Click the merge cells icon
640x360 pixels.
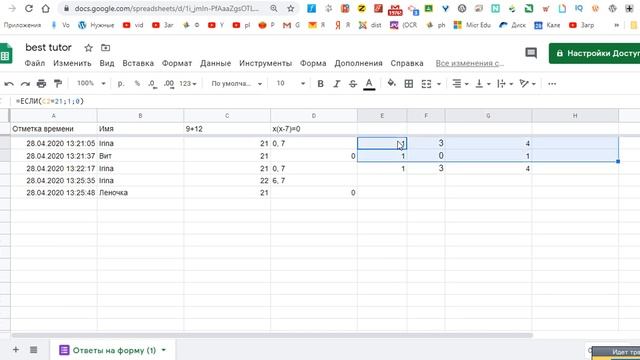(x=426, y=84)
